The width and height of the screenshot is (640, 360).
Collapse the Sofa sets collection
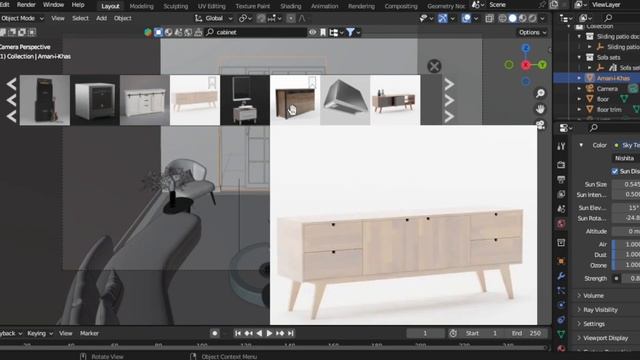(x=579, y=57)
